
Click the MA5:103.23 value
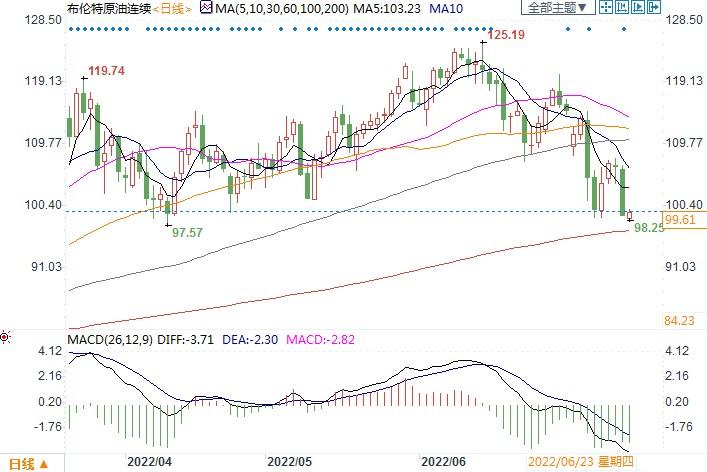pyautogui.click(x=387, y=9)
